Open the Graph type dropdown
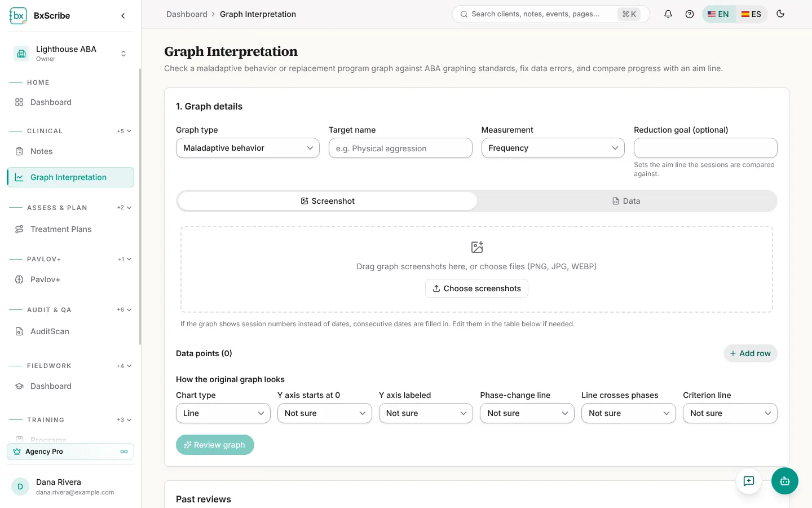The image size is (812, 508). [248, 148]
